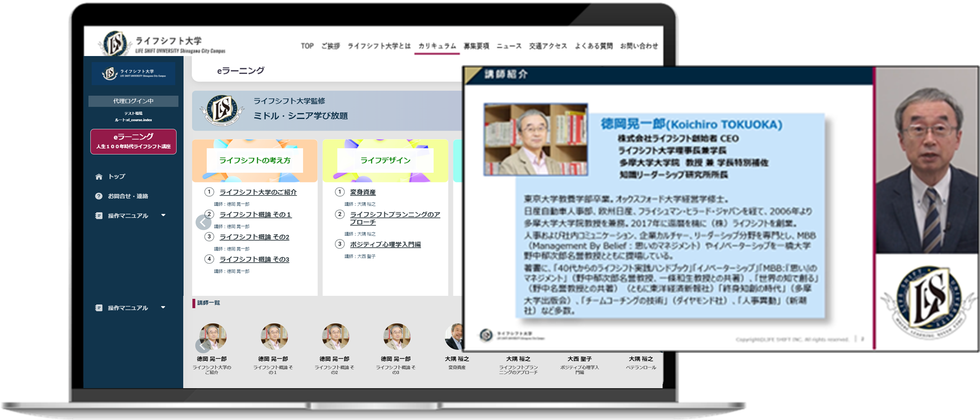The width and height of the screenshot is (980, 420).
Task: Click the home icon beside トップ
Action: (x=99, y=177)
